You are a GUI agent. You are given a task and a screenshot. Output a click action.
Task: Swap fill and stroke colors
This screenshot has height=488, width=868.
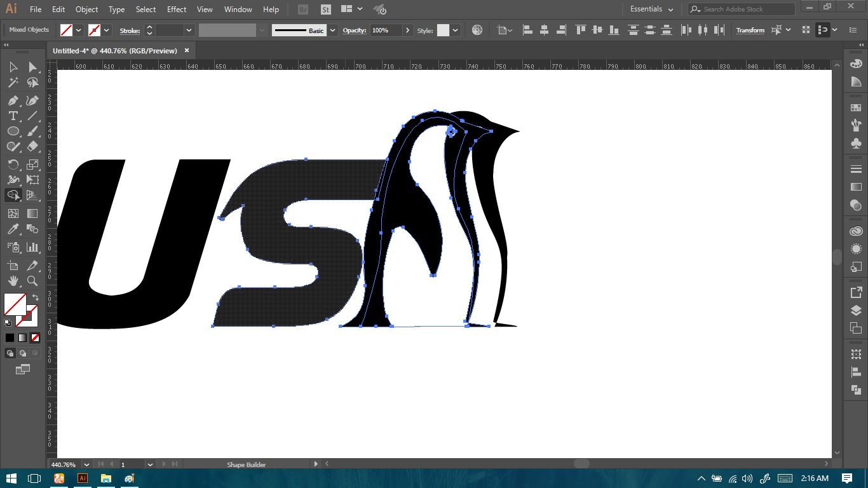[36, 297]
